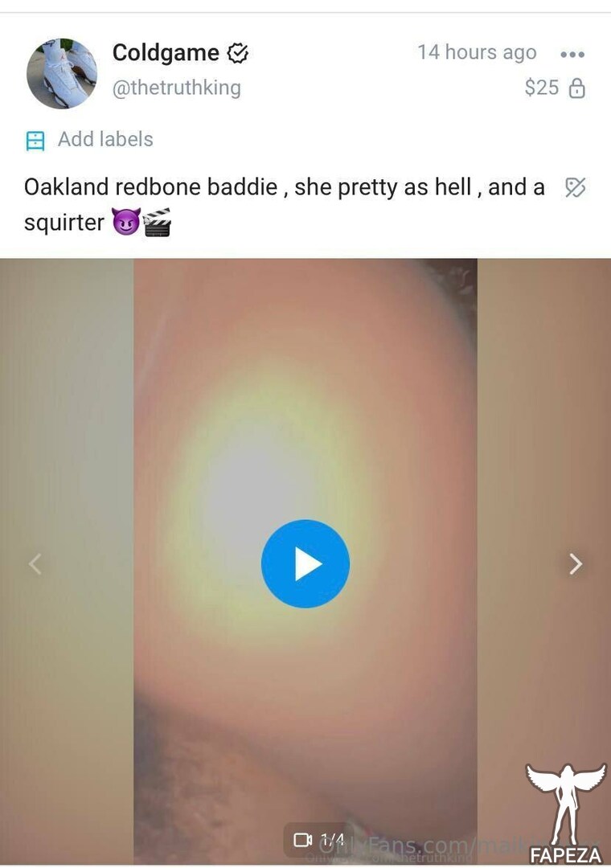The height and width of the screenshot is (868, 611).
Task: Click the lock icon beside the price
Action: click(577, 88)
